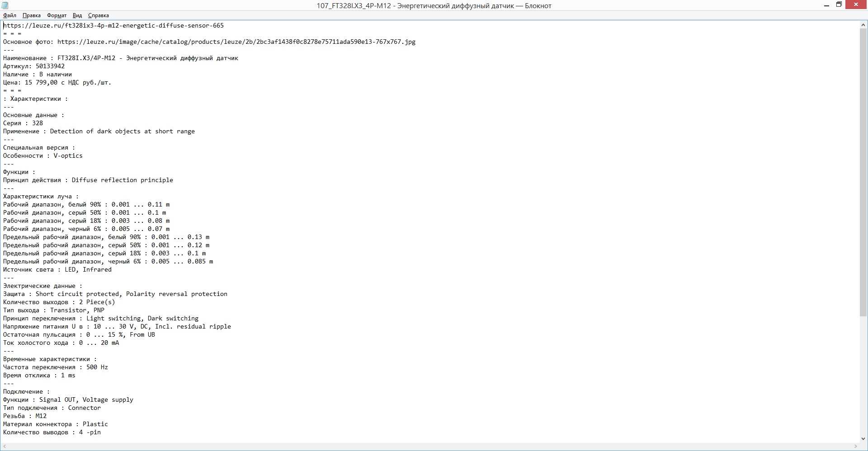Click Функции : Signal OUT, Voltage supply line
This screenshot has height=451, width=868.
click(x=68, y=399)
